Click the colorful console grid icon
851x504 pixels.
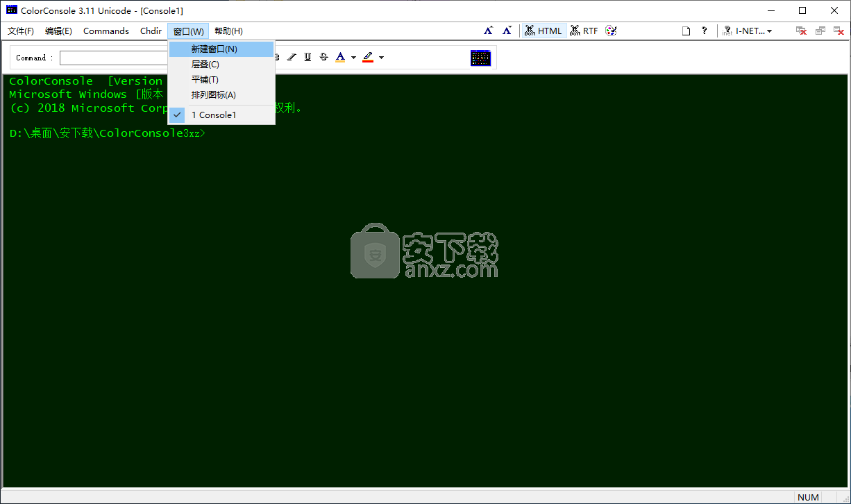(480, 58)
